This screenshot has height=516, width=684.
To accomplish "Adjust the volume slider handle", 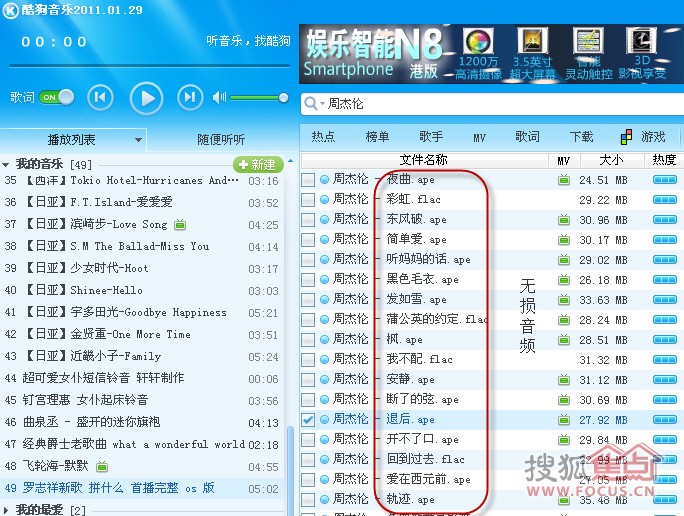I will pyautogui.click(x=284, y=98).
